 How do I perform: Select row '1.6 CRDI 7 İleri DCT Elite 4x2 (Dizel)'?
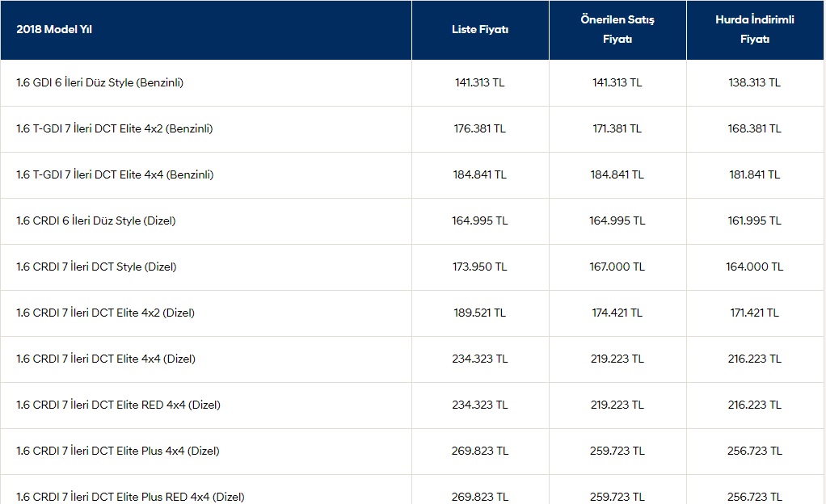[412, 313]
